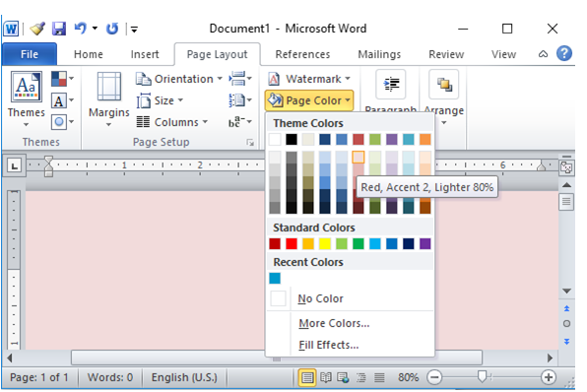
Task: Minimize the ribbon with the caret icon
Action: [x=543, y=54]
